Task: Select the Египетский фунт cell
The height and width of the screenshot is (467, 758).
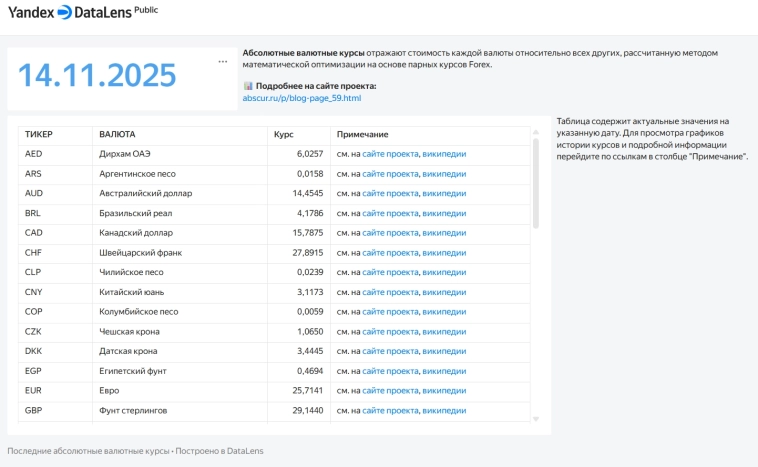Action: tap(180, 371)
